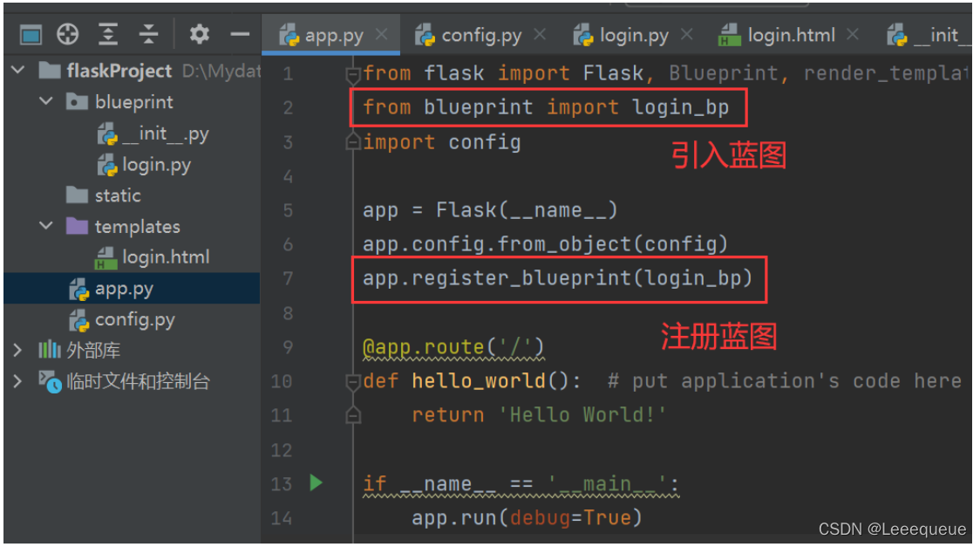This screenshot has width=980, height=547.
Task: Click the '# put application's code here' comment
Action: 785,380
